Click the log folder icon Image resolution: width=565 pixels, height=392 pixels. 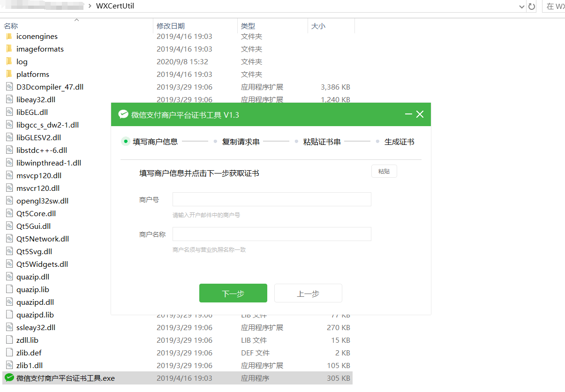[9, 61]
